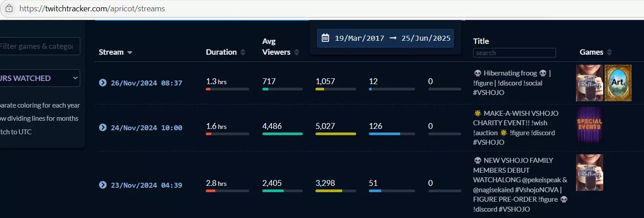644x218 pixels.
Task: Expand the 23/Nov/2024 04:39 stream row arrow
Action: pyautogui.click(x=103, y=185)
